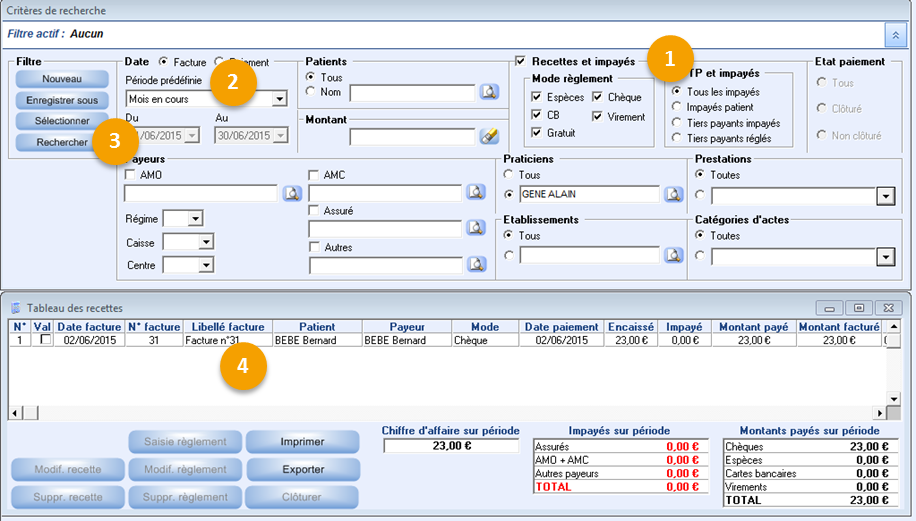
Task: Open the AMO payer search magnifier
Action: (x=292, y=193)
